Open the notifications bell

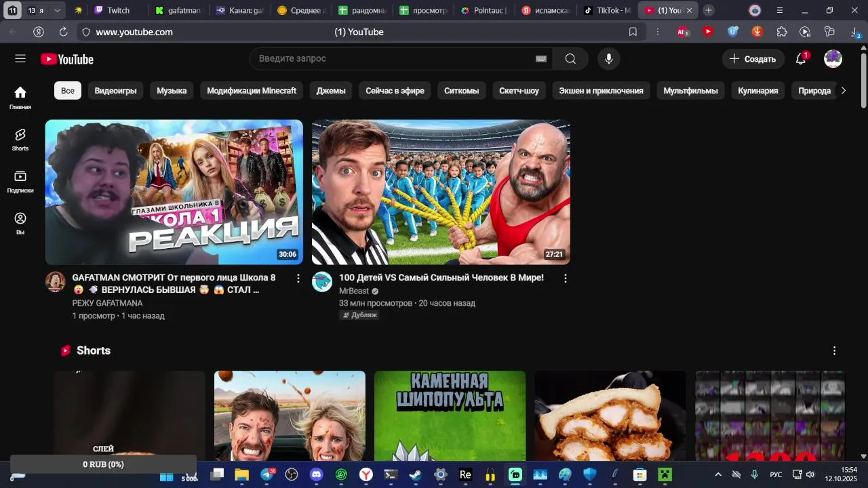click(801, 59)
